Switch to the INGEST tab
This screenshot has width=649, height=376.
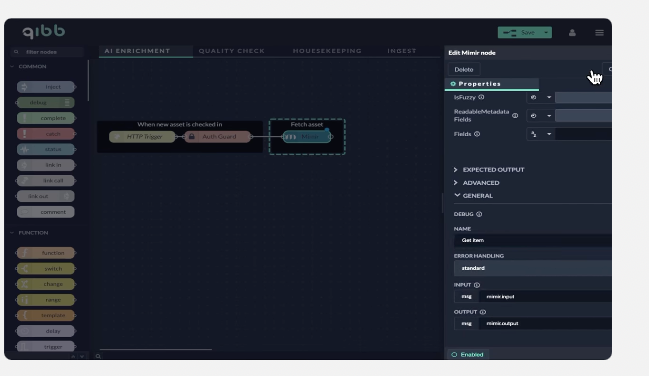(401, 51)
